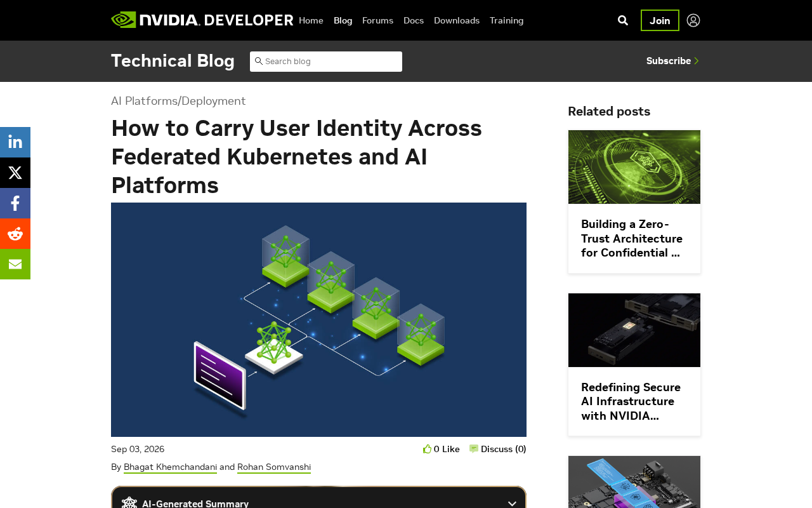
Task: Open the Training menu item
Action: [507, 20]
